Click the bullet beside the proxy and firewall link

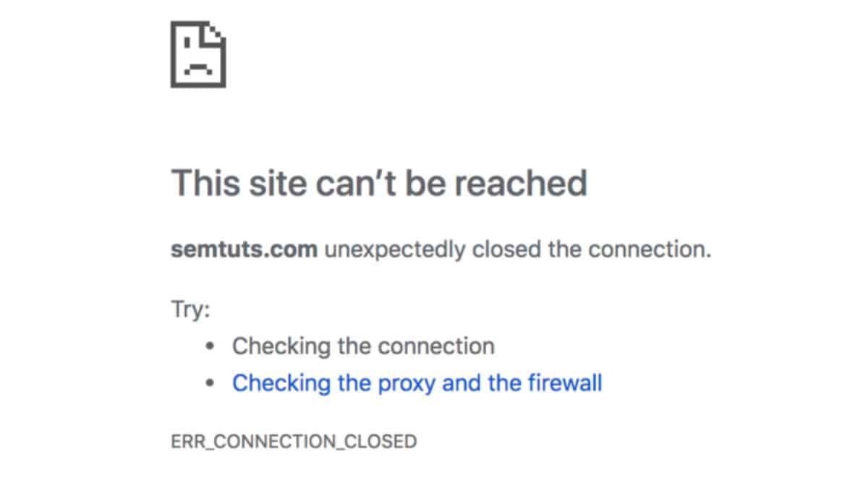[210, 383]
